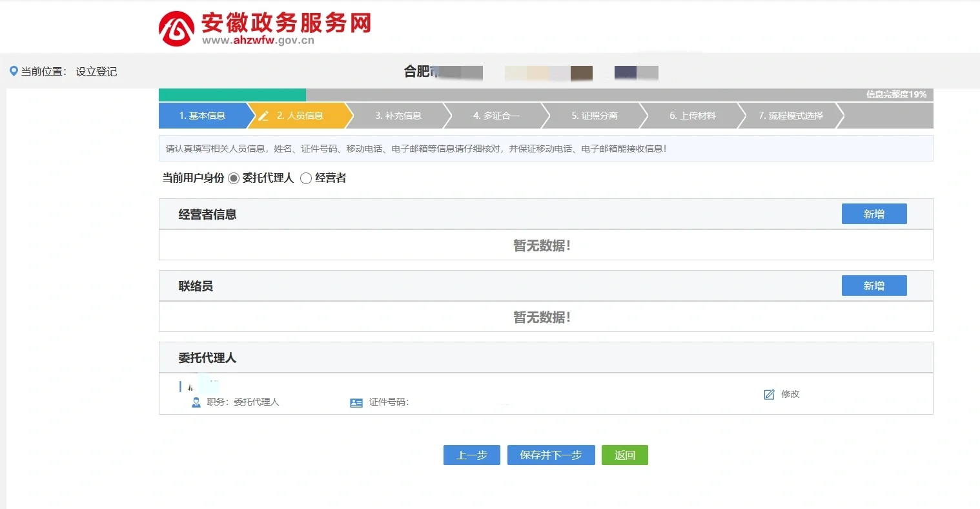Image resolution: width=980 pixels, height=509 pixels.
Task: Open step 3 补充信息
Action: 398,116
